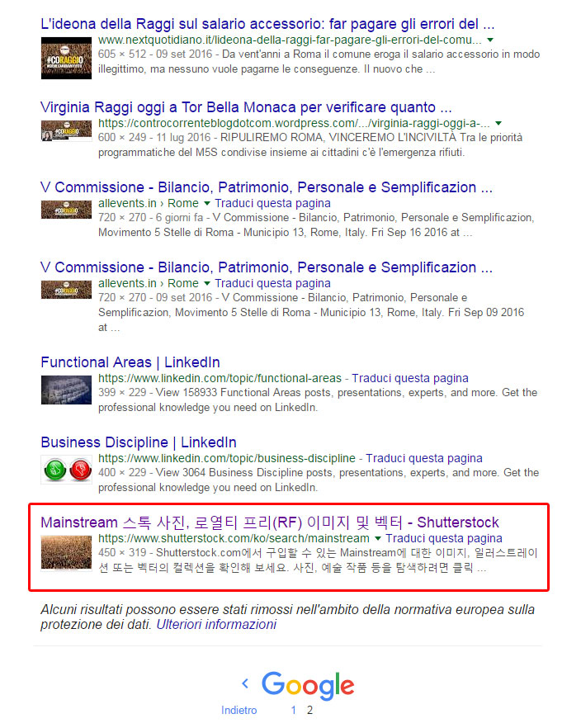
Task: Expand the dropdown arrow after the shutterstock.com URL
Action: (378, 538)
